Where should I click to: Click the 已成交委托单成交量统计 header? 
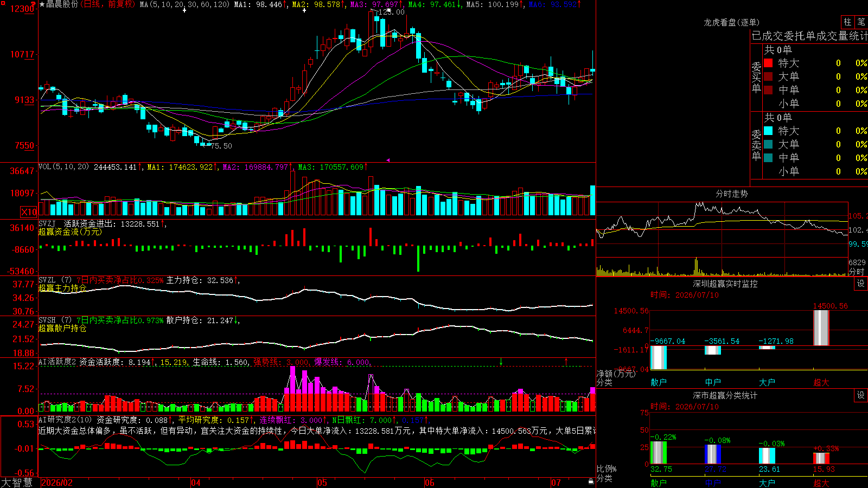click(x=809, y=36)
